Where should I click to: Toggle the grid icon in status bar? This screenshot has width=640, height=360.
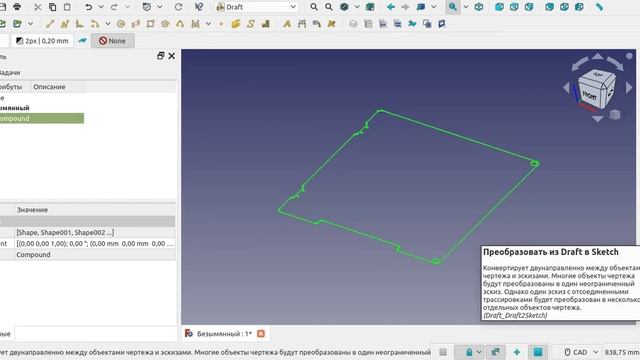443,352
